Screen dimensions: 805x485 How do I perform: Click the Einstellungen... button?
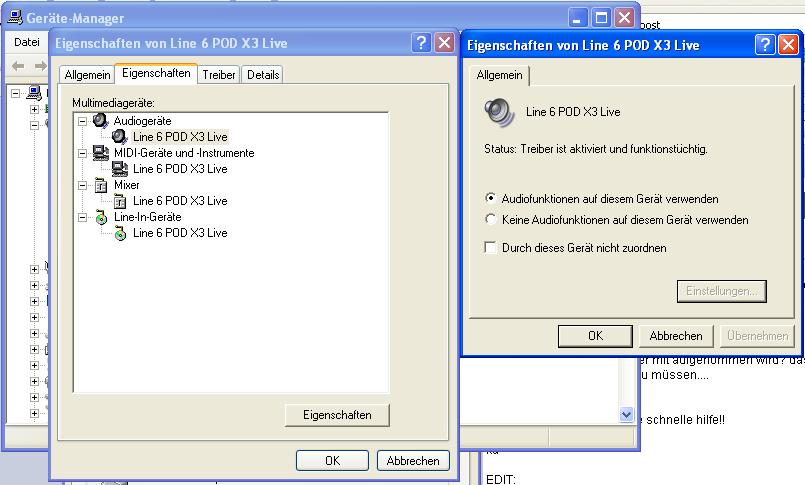(721, 291)
